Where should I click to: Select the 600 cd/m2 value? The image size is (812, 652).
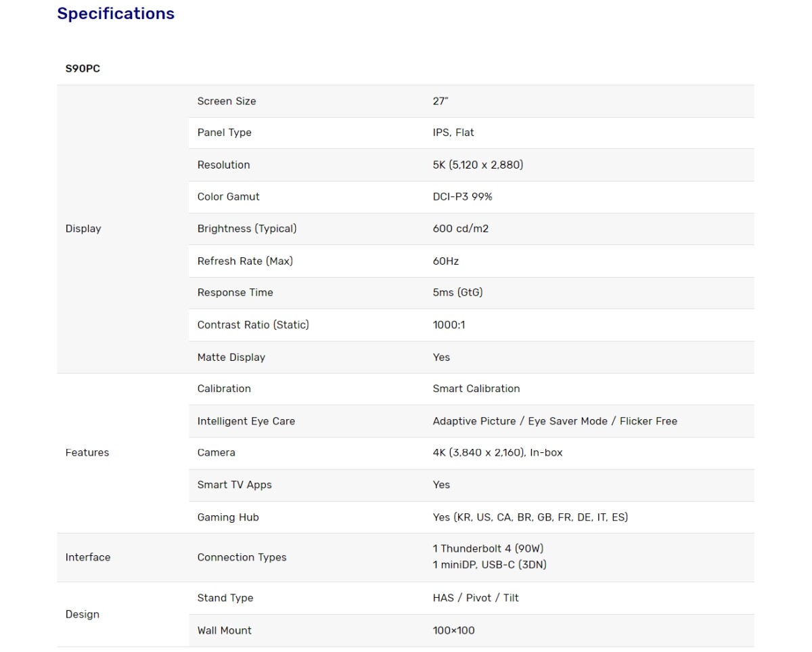[x=461, y=229]
